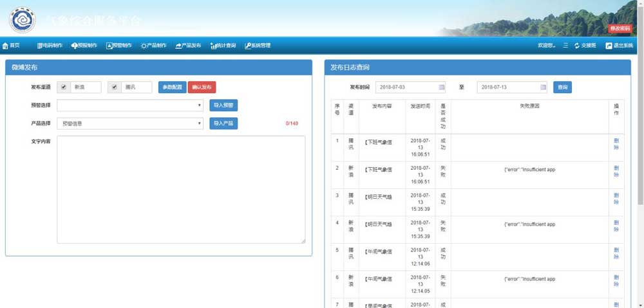Screen dimensions: 644x308
Task: Open the 预报制作 menu
Action: pos(84,46)
